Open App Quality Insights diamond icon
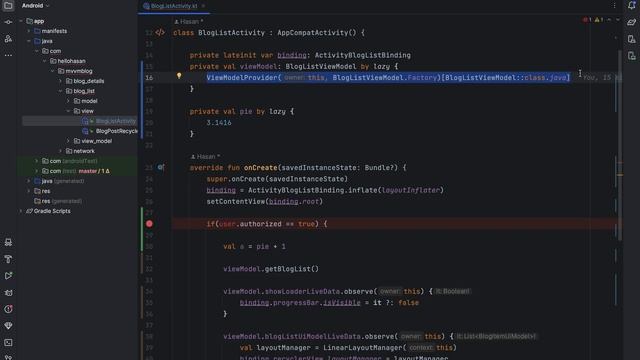The height and width of the screenshot is (360, 640). pyautogui.click(x=8, y=326)
